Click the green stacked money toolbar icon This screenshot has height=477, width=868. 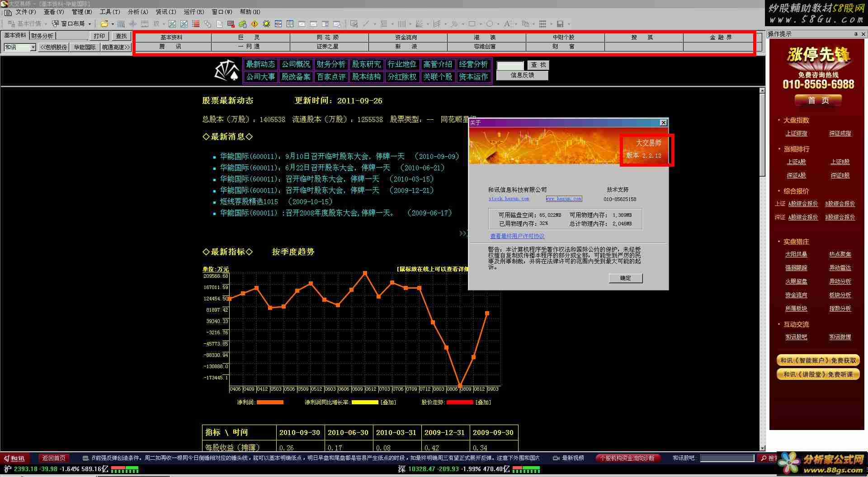pyautogui.click(x=243, y=23)
